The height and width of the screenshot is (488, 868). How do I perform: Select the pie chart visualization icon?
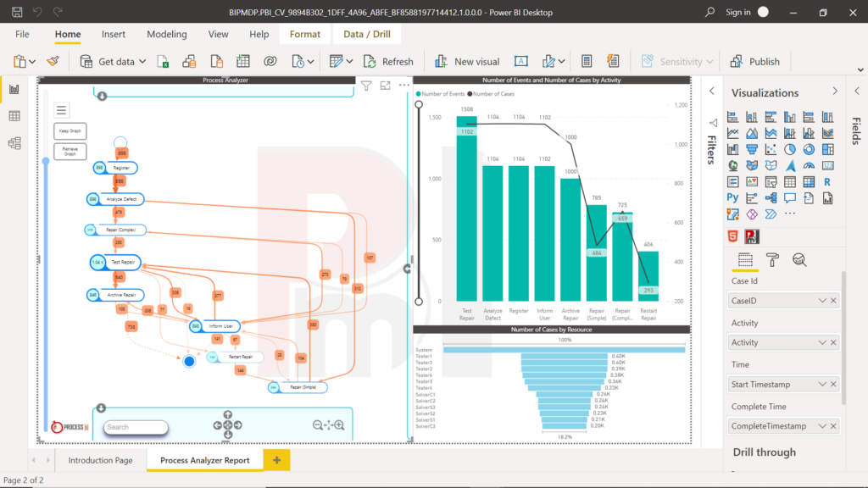(x=791, y=149)
